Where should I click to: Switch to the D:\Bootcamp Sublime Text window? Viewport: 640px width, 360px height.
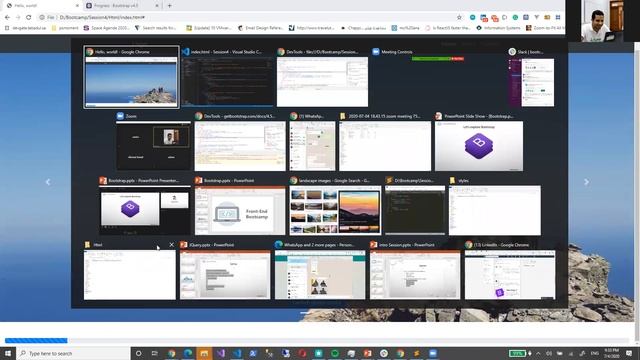(415, 206)
